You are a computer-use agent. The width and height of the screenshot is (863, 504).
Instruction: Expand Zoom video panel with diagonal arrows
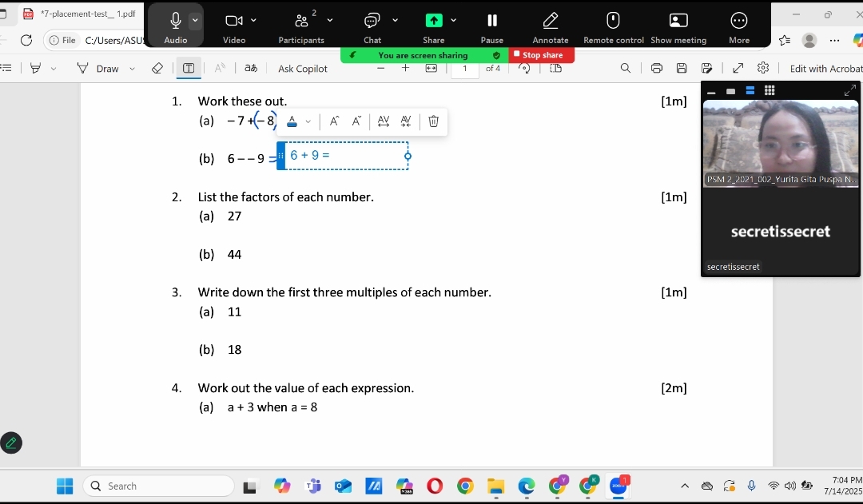[849, 91]
